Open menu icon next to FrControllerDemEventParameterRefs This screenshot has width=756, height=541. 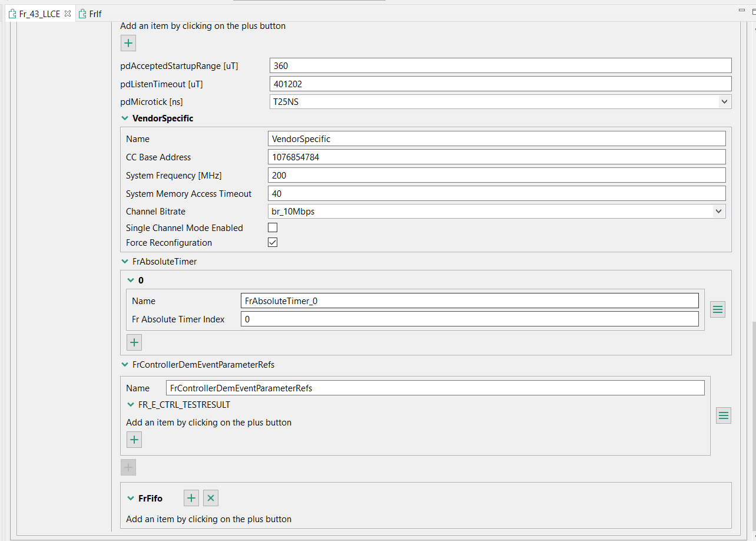pos(723,415)
